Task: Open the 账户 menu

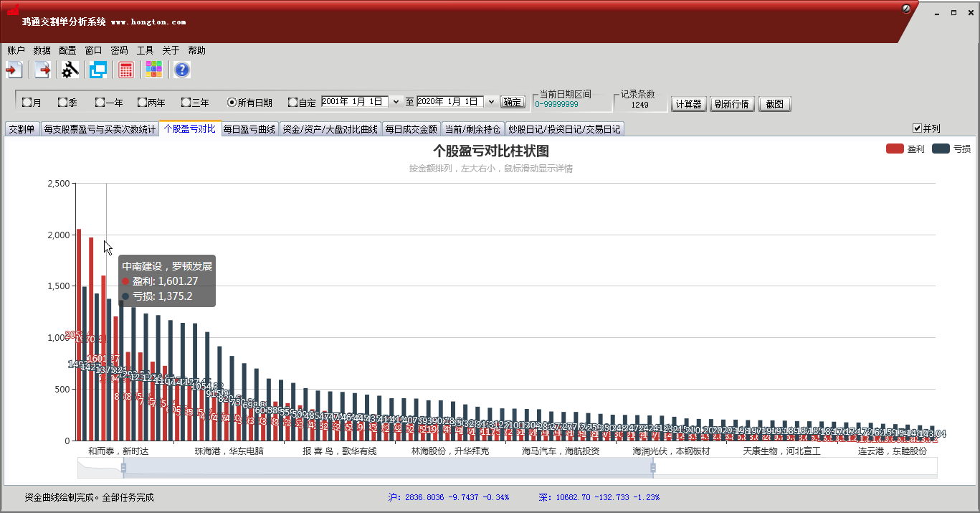Action: coord(16,50)
